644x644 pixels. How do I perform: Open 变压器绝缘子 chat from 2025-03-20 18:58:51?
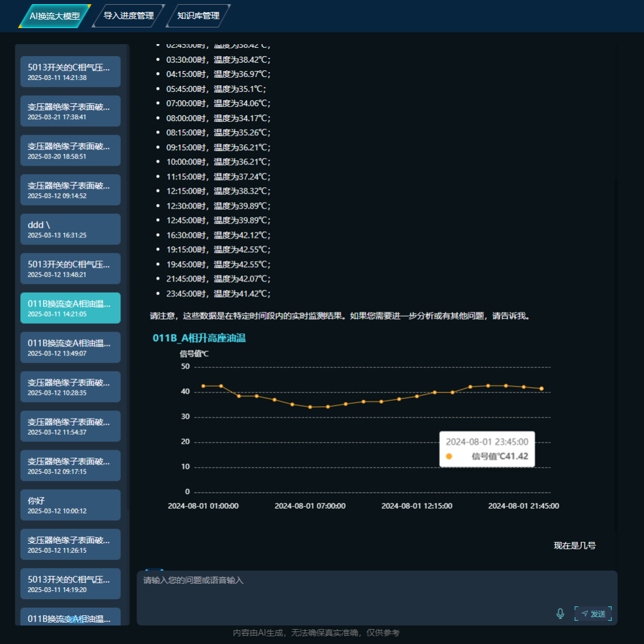(x=70, y=150)
